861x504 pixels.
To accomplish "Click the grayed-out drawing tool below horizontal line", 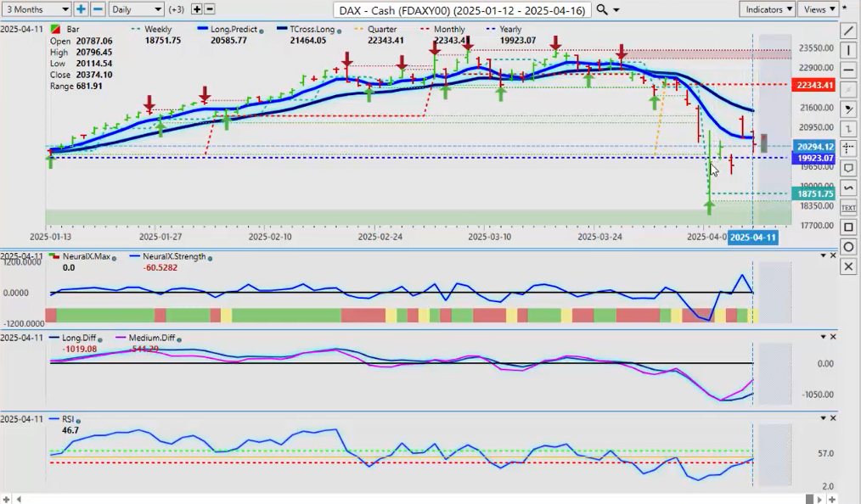I will pyautogui.click(x=848, y=90).
